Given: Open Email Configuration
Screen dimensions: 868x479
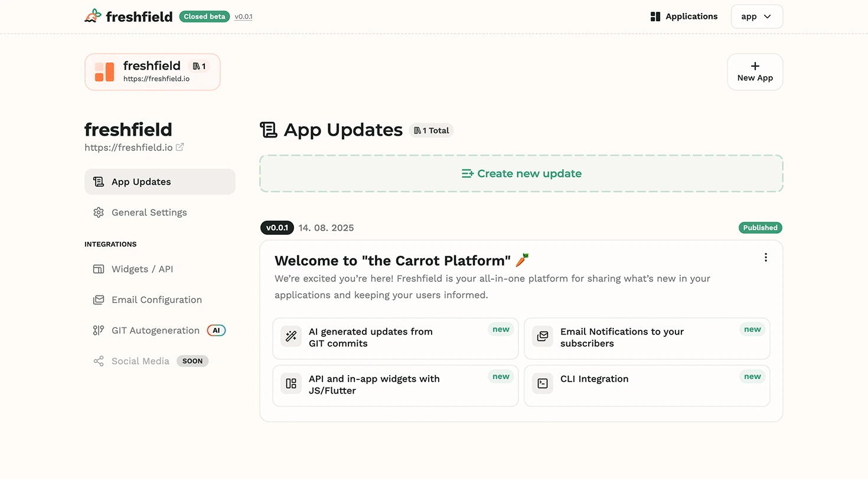Looking at the screenshot, I should tap(160, 300).
